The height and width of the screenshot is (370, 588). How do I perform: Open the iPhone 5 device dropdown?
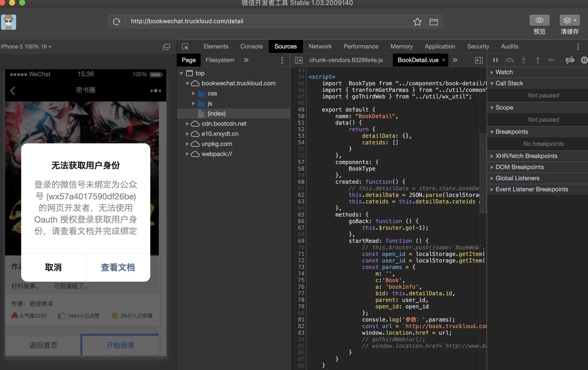[26, 47]
